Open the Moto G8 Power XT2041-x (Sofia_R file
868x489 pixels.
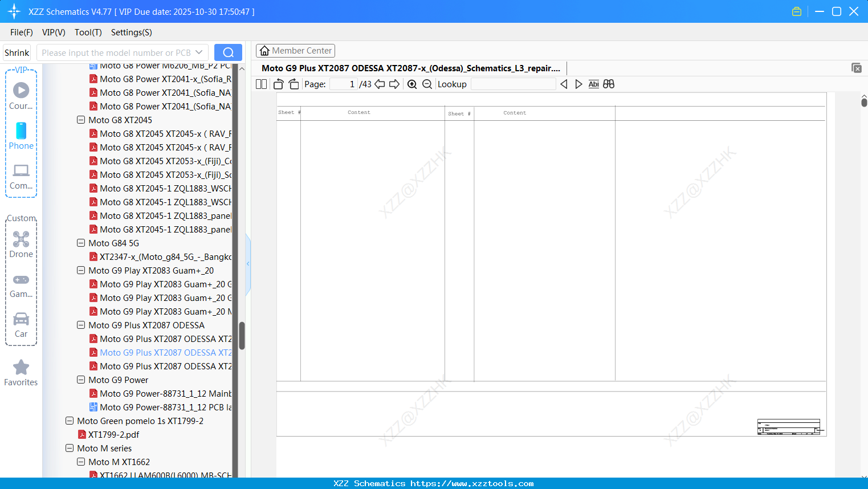160,79
